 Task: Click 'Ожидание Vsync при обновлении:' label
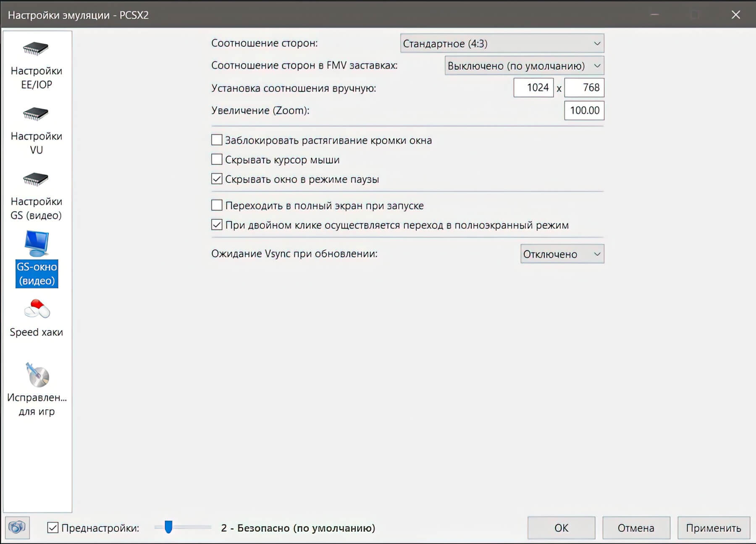tap(294, 254)
